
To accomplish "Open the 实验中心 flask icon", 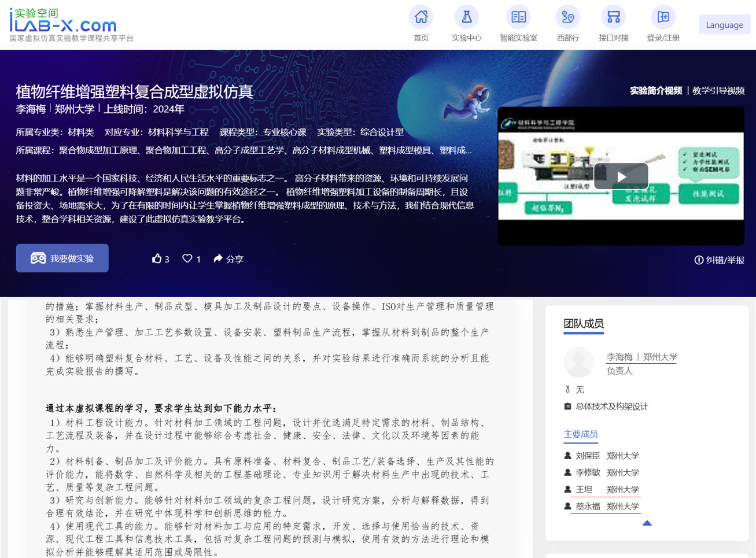I will pos(466,17).
